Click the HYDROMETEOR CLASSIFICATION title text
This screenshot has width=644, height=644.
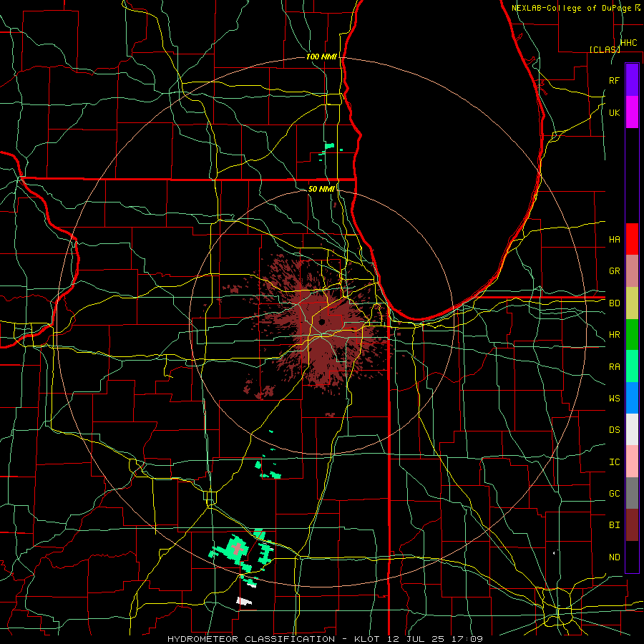point(251,639)
